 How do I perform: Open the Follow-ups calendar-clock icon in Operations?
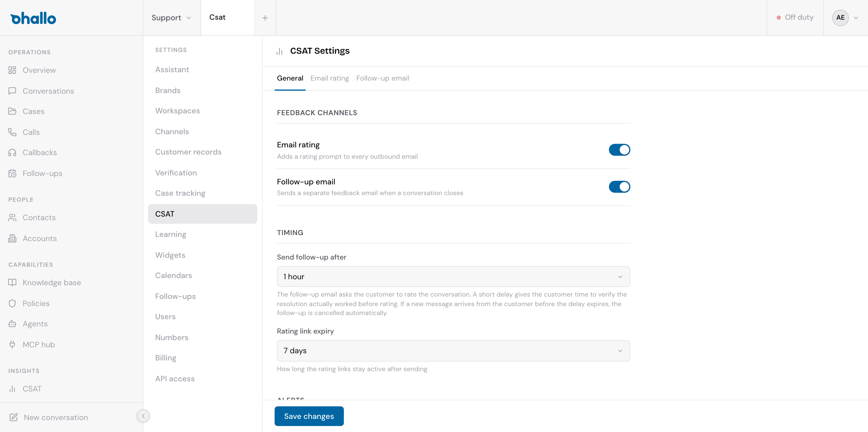(x=12, y=173)
